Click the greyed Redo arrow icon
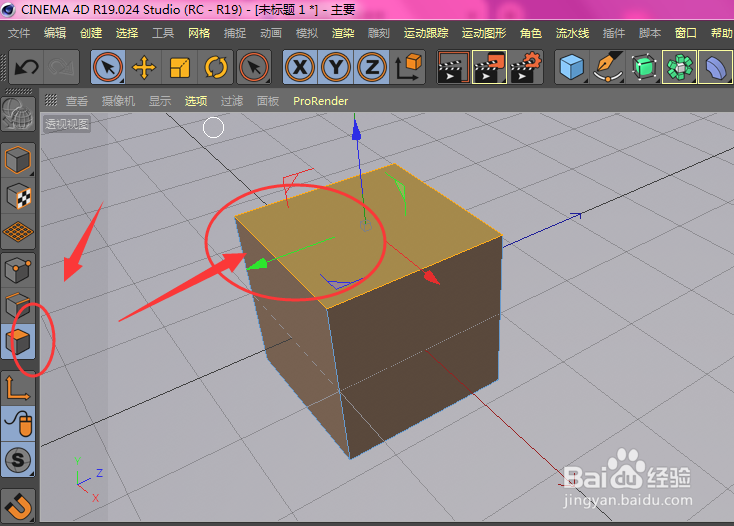This screenshot has height=526, width=734. pos(61,68)
